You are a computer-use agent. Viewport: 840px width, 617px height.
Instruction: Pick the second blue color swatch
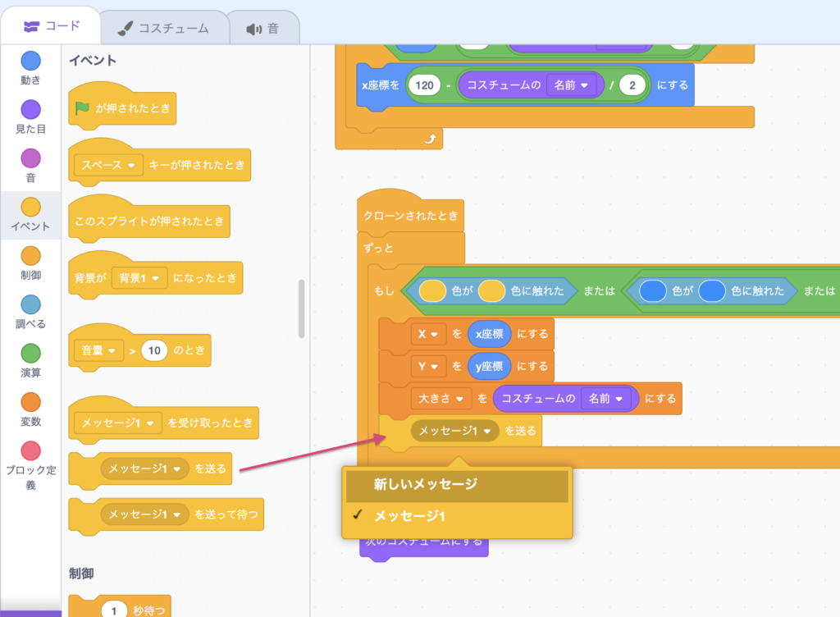coord(712,290)
